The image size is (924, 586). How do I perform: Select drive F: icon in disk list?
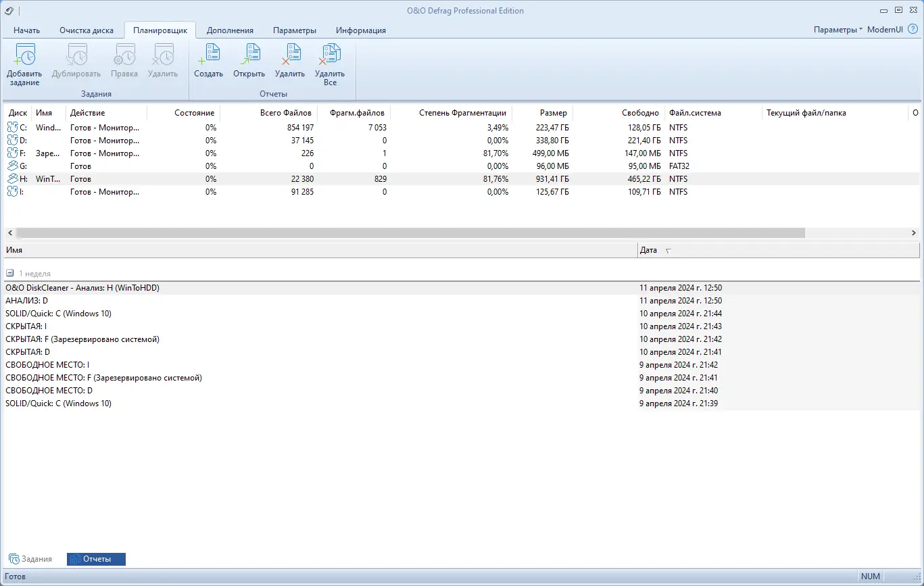click(13, 153)
